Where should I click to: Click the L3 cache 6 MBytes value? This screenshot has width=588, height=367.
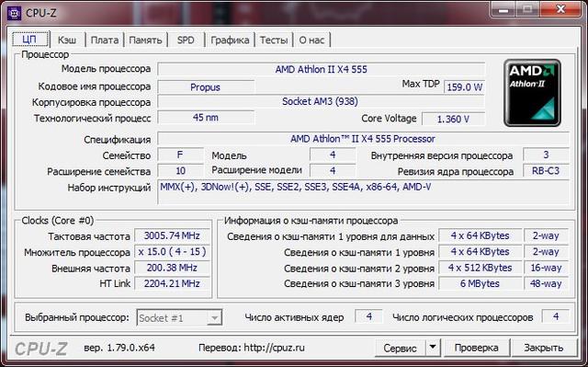point(480,283)
